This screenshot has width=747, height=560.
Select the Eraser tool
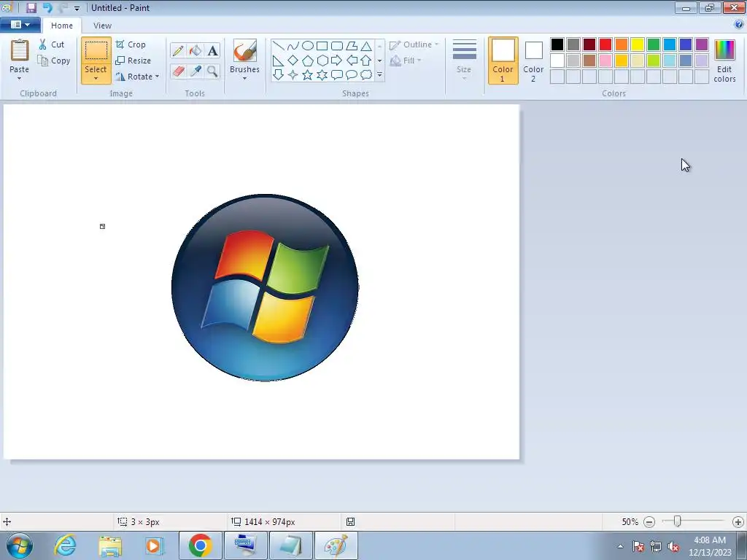[x=178, y=71]
